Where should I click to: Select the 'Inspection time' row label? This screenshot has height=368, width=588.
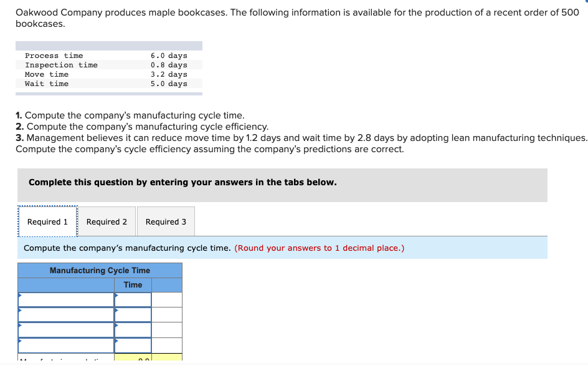61,65
